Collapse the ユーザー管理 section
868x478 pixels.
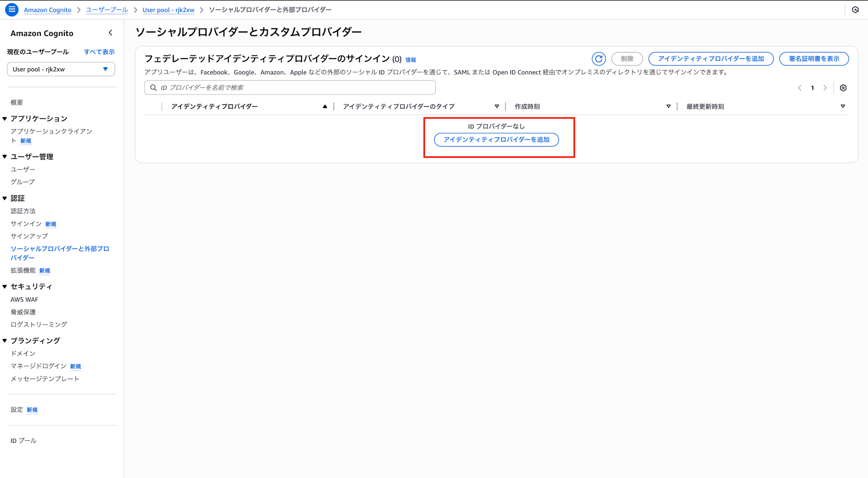(5, 157)
